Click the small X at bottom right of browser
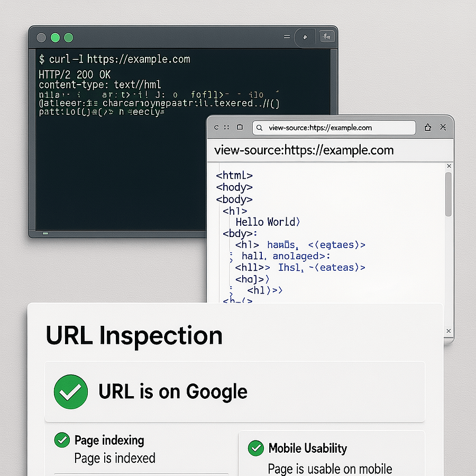The width and height of the screenshot is (476, 476). click(x=448, y=331)
